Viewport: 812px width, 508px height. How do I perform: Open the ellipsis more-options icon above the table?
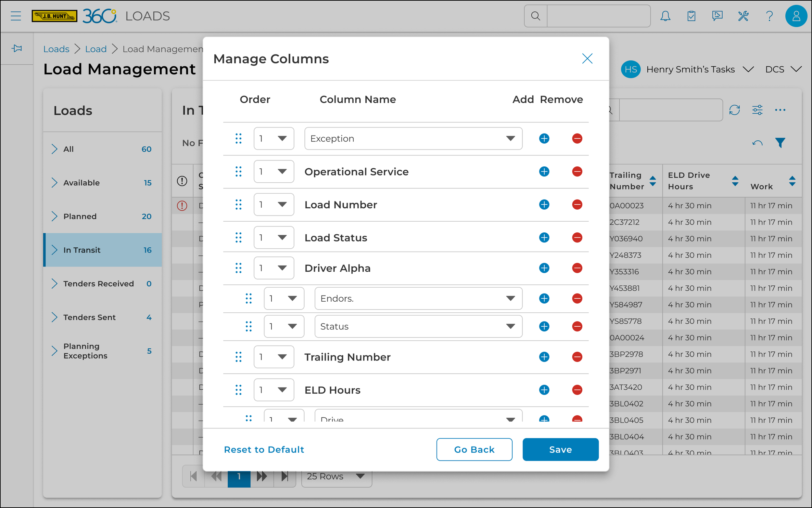tap(780, 110)
